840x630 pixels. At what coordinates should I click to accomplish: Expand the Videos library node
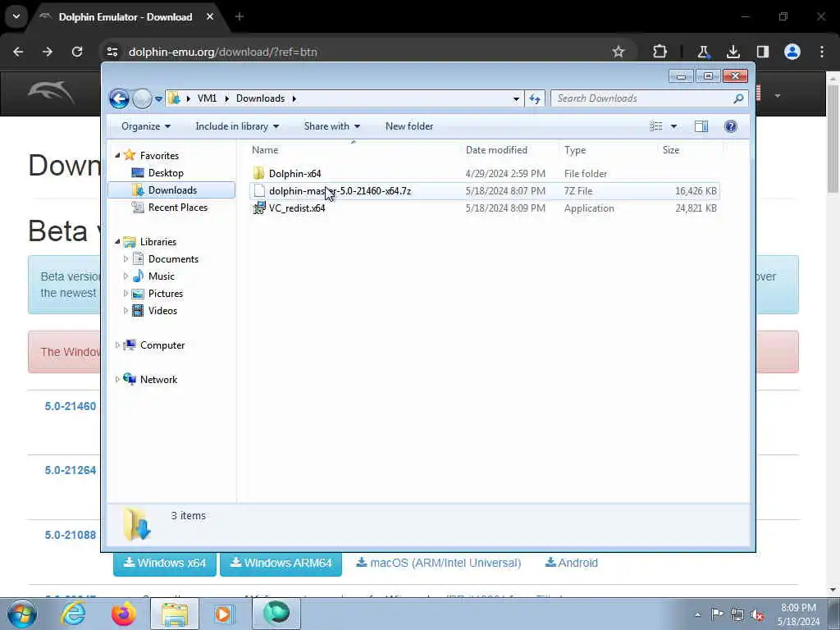click(126, 310)
